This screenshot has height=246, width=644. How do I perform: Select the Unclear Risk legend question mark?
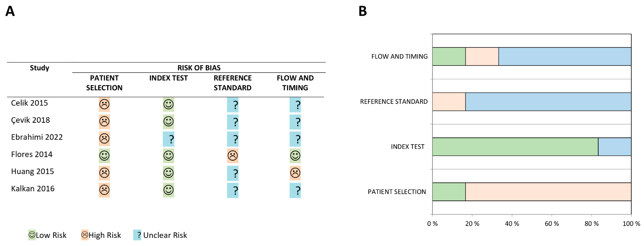[x=137, y=235]
